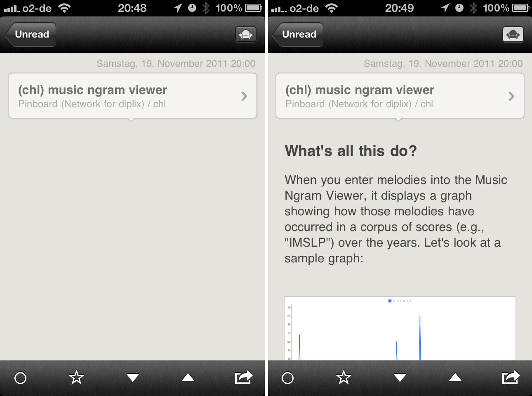Image resolution: width=532 pixels, height=396 pixels.
Task: Star the article in right screen
Action: (344, 377)
